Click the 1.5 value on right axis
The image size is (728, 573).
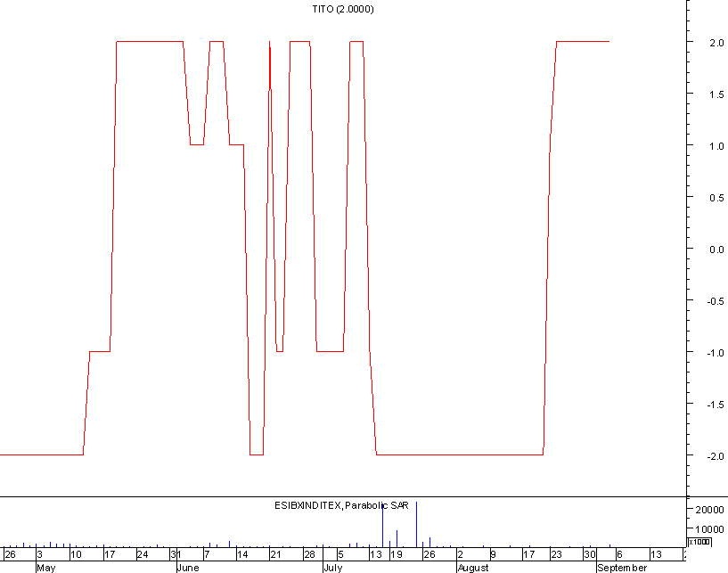click(x=716, y=94)
